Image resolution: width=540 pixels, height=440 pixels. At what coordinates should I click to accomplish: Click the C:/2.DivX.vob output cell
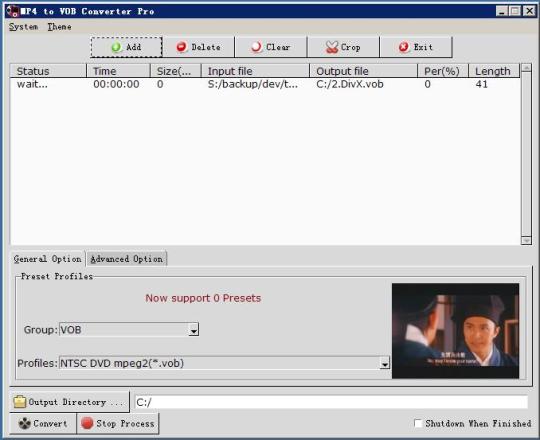[x=350, y=84]
